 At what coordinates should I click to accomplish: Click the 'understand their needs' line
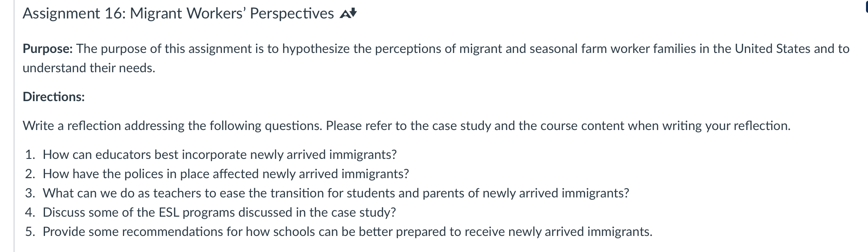pos(89,68)
